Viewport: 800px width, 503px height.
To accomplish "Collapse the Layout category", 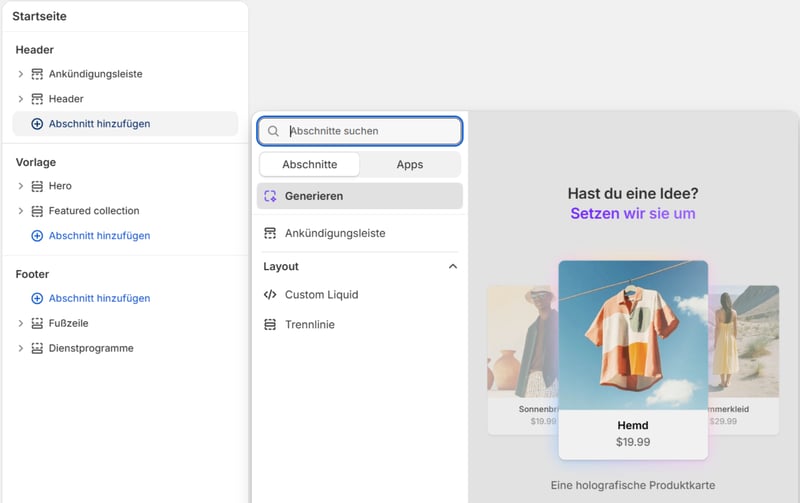I will coord(452,267).
